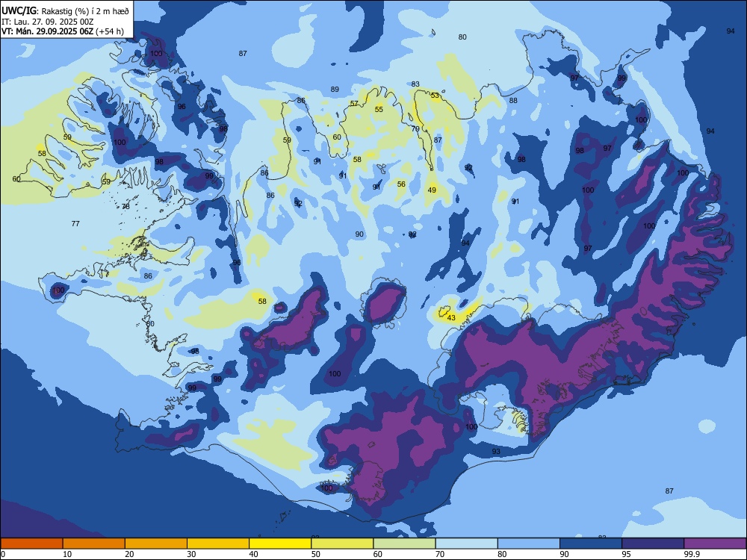Click the map value '57'
This screenshot has height=560, width=747.
pyautogui.click(x=354, y=103)
